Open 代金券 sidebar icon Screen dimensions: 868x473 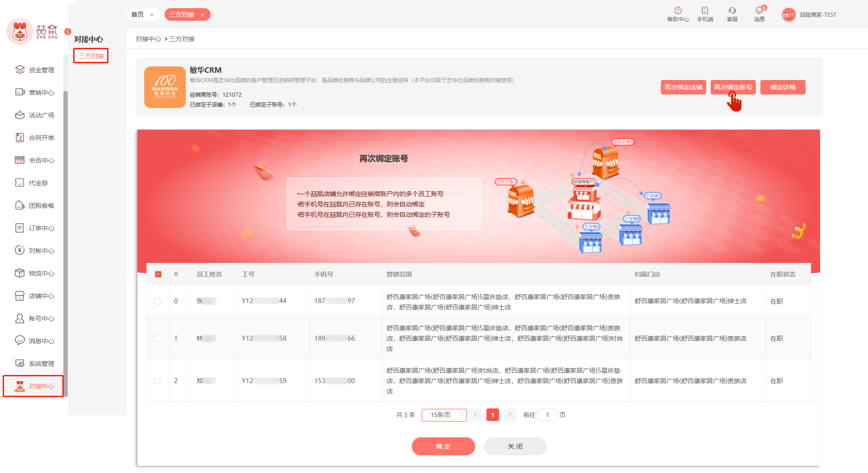(20, 183)
